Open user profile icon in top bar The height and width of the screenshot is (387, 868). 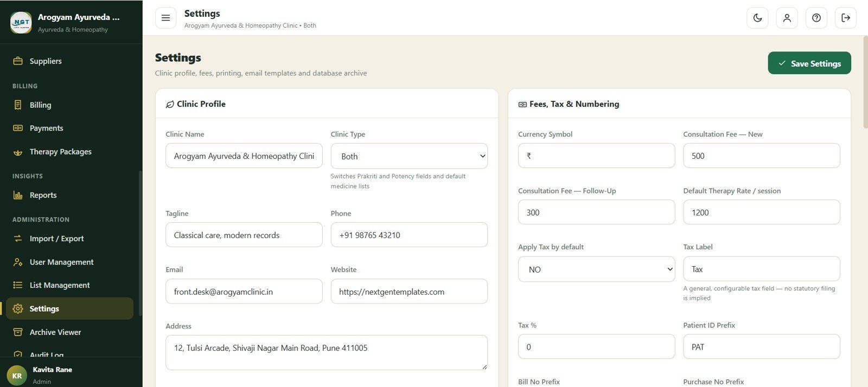(787, 18)
